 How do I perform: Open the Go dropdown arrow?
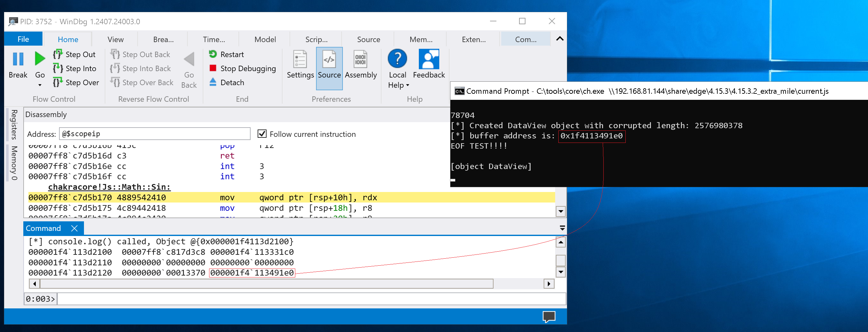[x=40, y=85]
